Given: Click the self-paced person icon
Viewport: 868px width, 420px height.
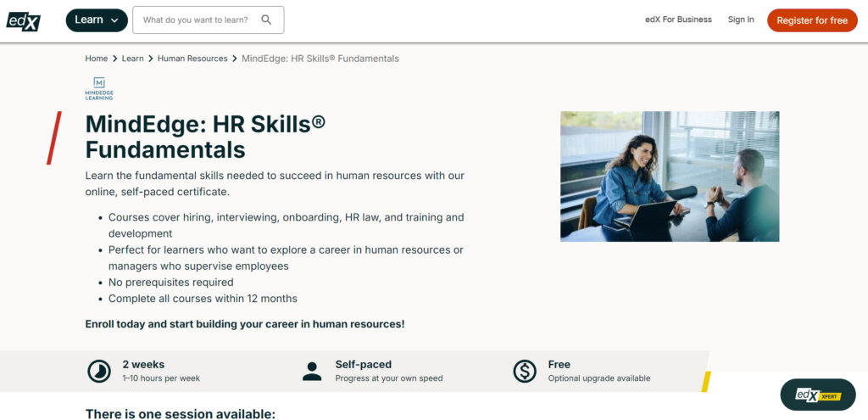Looking at the screenshot, I should pos(312,372).
